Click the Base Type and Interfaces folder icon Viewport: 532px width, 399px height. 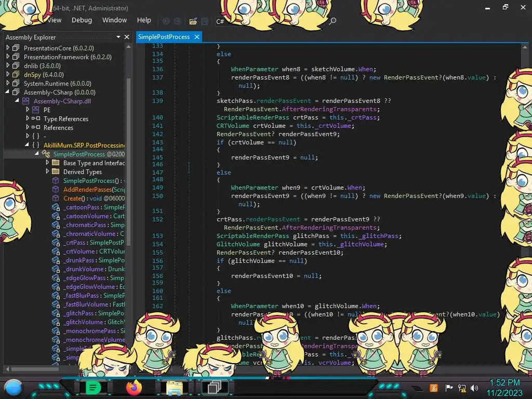coord(56,163)
